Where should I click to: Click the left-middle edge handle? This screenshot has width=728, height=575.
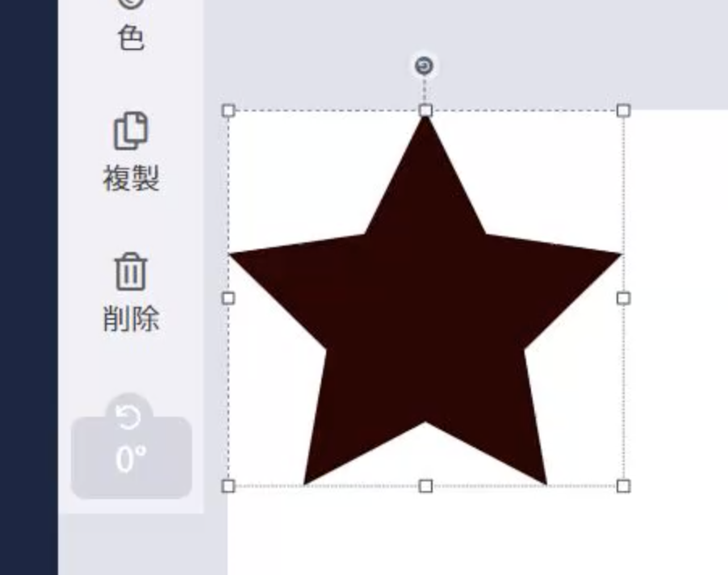click(228, 298)
